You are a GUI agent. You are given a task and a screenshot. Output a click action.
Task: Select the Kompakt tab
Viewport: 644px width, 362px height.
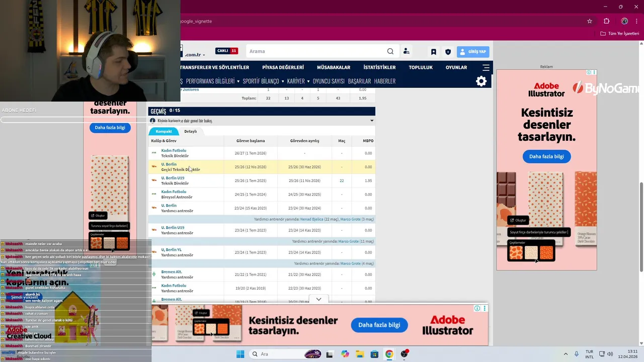[x=164, y=131]
